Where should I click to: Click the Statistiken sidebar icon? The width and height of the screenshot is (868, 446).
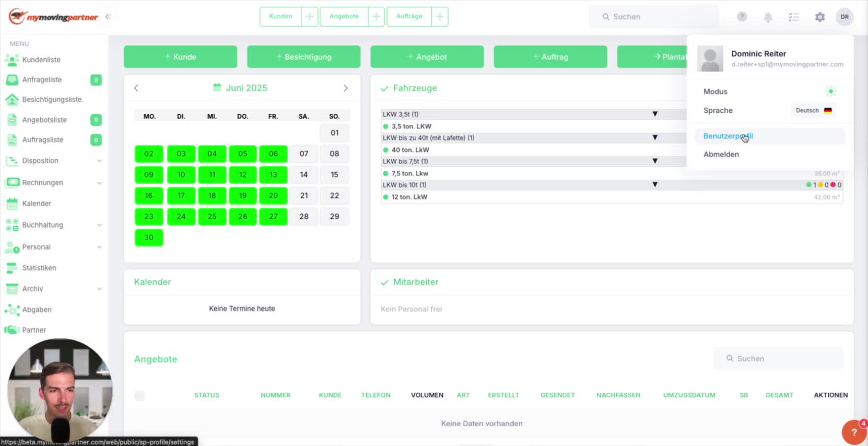point(11,268)
